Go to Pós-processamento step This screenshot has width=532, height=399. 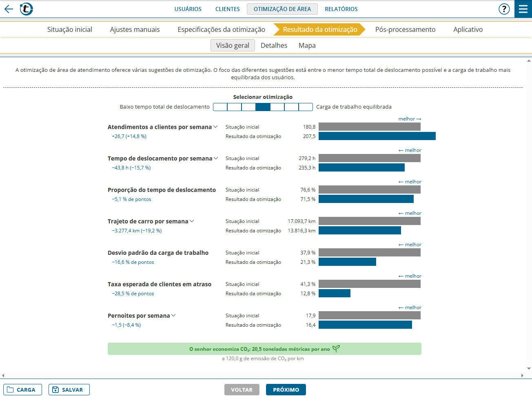tap(405, 29)
